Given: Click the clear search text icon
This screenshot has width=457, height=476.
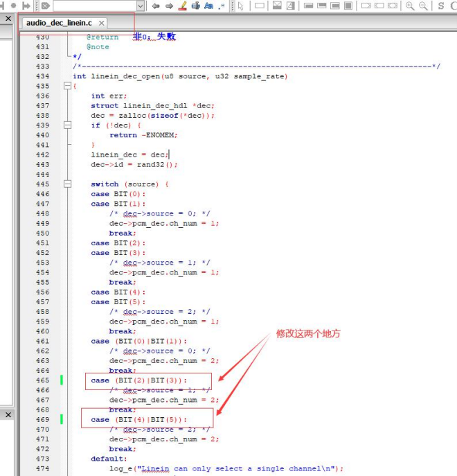Looking at the screenshot, I should pyautogui.click(x=45, y=6).
